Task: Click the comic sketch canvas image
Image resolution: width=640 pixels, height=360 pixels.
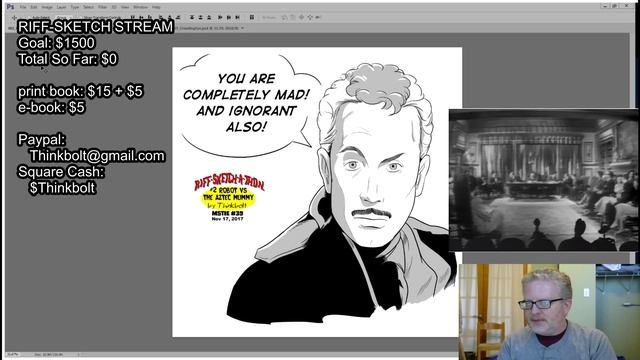Action: (317, 192)
